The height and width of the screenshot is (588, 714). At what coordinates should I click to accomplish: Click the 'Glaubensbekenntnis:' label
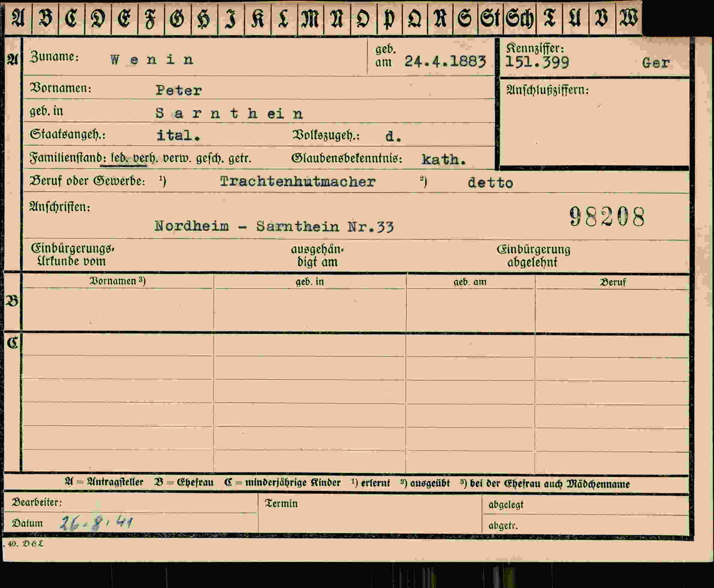click(347, 158)
